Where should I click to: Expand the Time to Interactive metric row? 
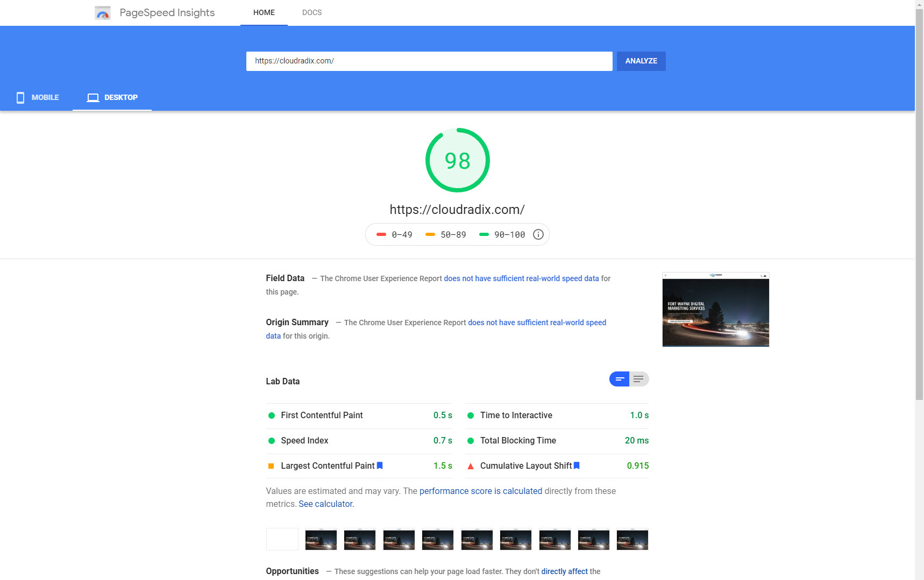557,416
